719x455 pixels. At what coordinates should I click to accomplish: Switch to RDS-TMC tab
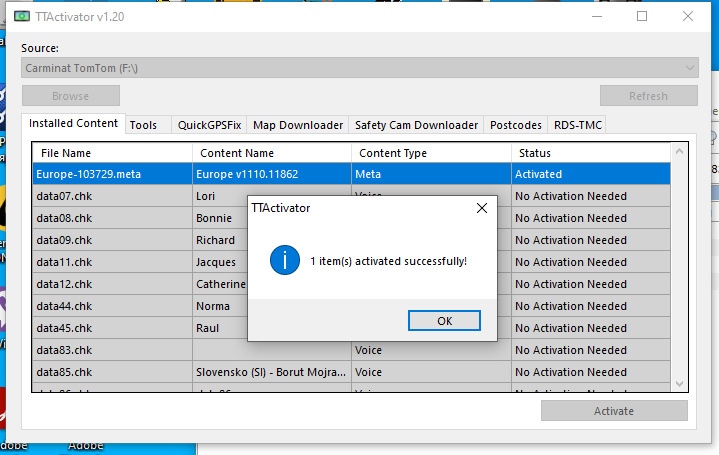(x=577, y=125)
